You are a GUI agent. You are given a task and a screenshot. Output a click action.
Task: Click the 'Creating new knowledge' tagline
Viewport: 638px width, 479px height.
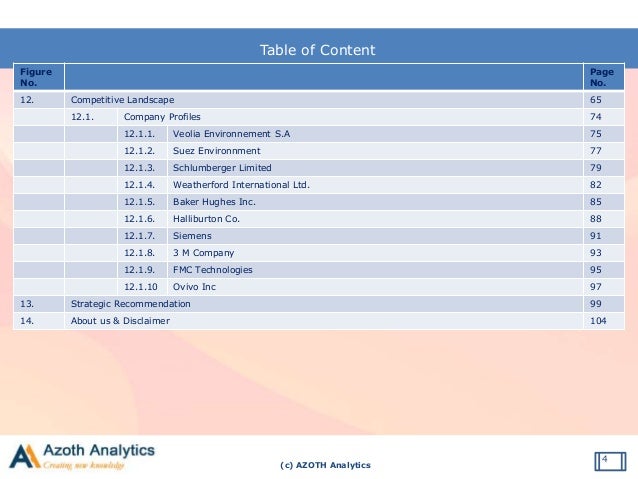coord(83,465)
